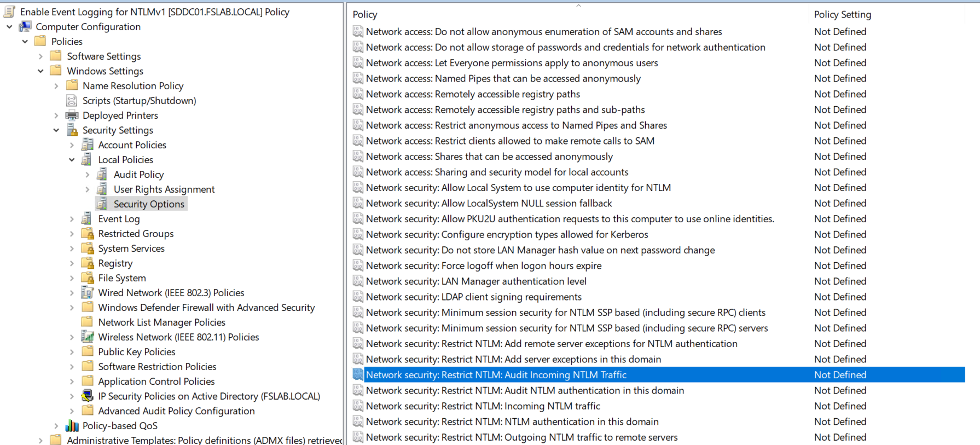This screenshot has height=445, width=980.
Task: Collapse the Local Policies node
Action: point(72,159)
